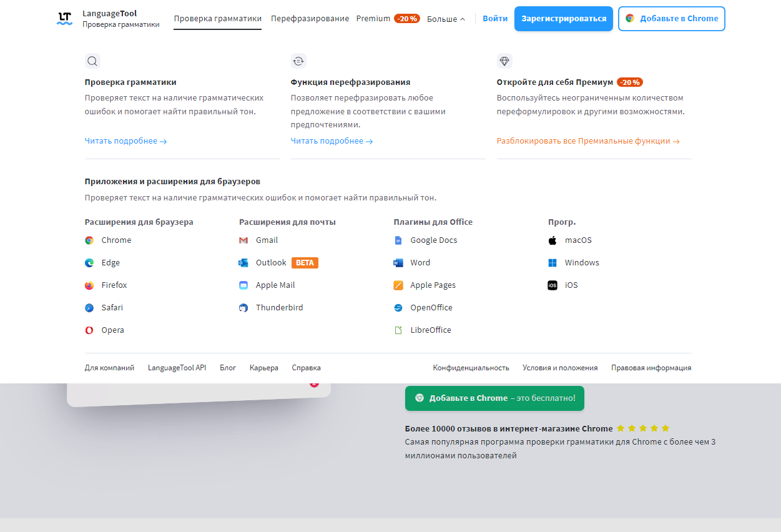Open Читать подробнее under Функция перефразирования
The image size is (781, 532).
pos(332,141)
